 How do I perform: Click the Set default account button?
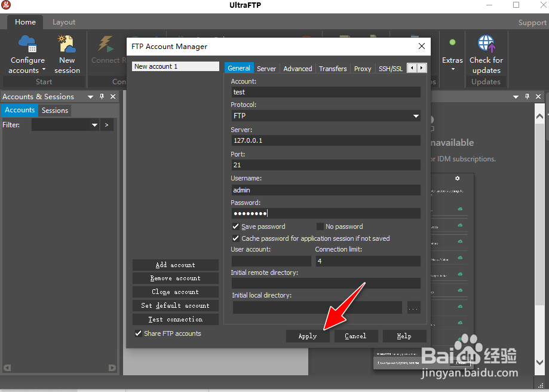tap(176, 305)
